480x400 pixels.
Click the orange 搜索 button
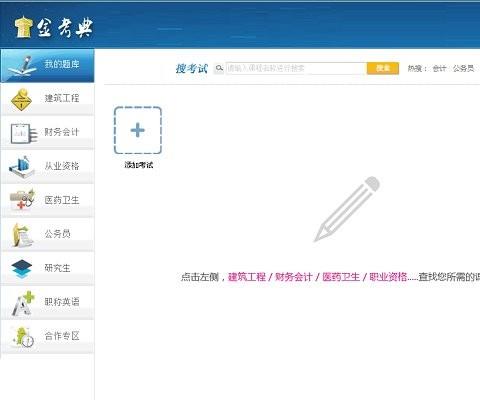(383, 68)
